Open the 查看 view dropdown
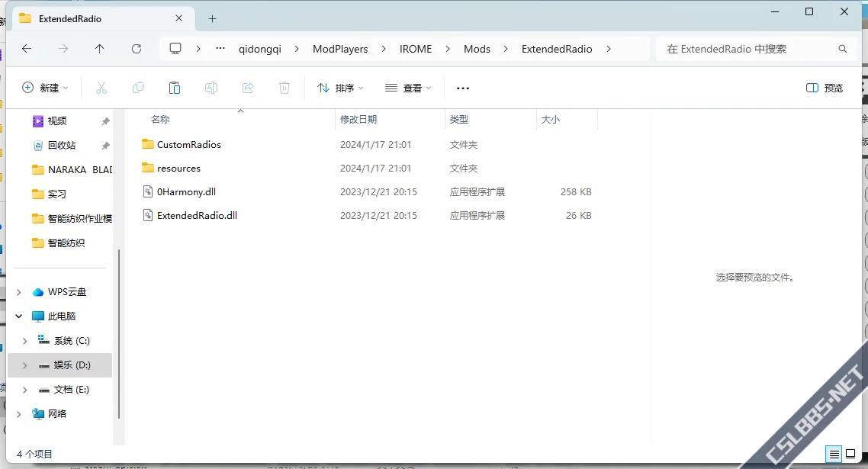Screen dimensions: 868x469 tap(408, 88)
